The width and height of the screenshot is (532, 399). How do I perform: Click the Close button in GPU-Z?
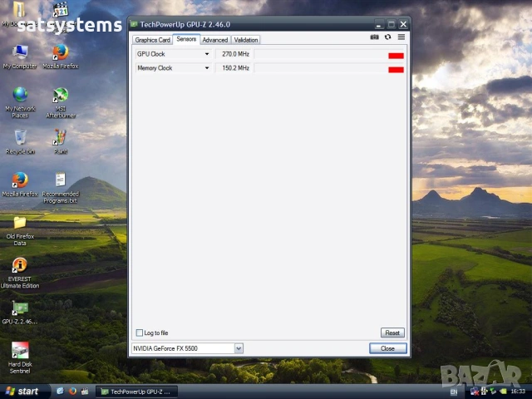[388, 348]
